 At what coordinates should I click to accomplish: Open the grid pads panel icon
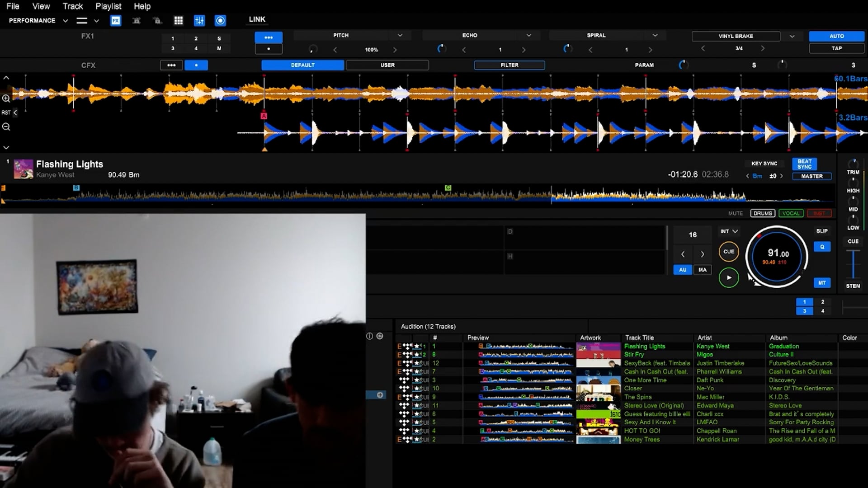point(179,20)
